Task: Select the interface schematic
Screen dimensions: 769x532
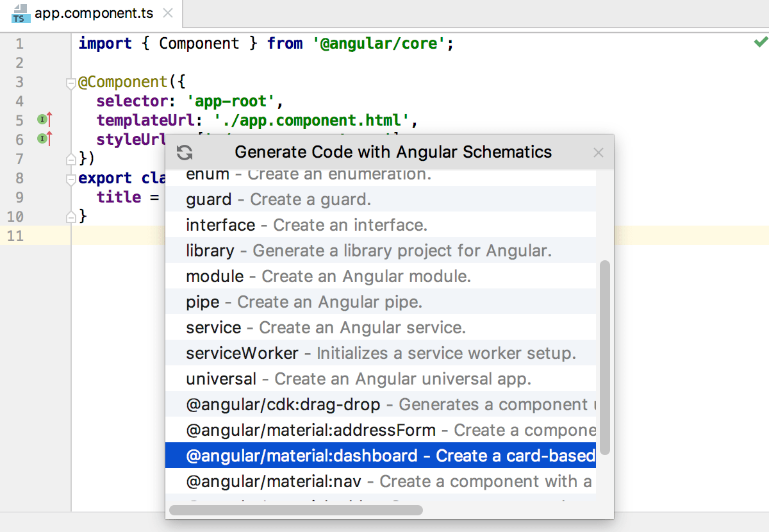Action: tap(381, 225)
